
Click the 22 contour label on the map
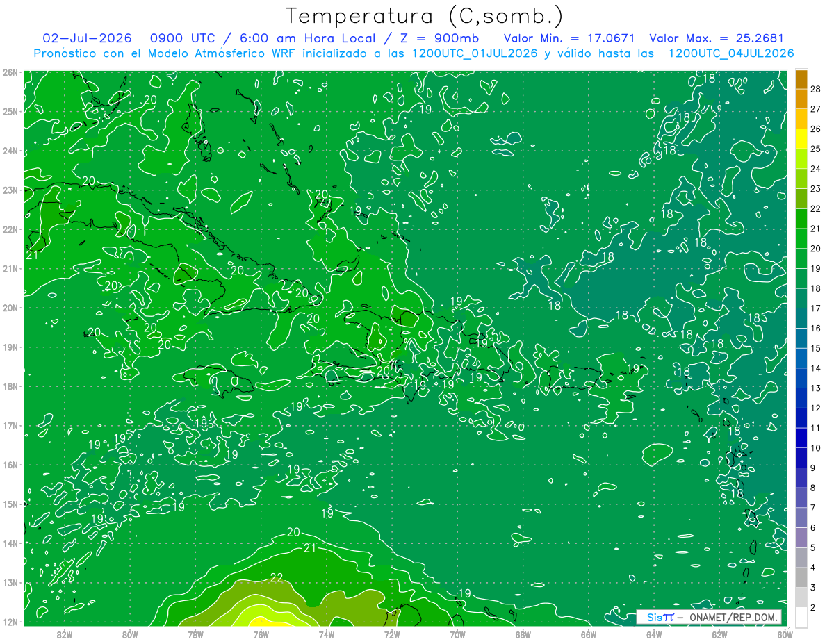277,578
